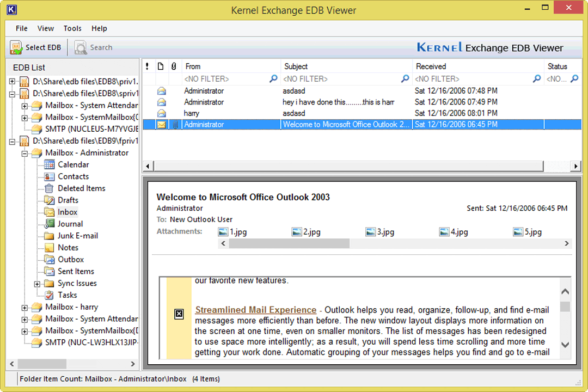
Task: Open the View menu
Action: (45, 28)
